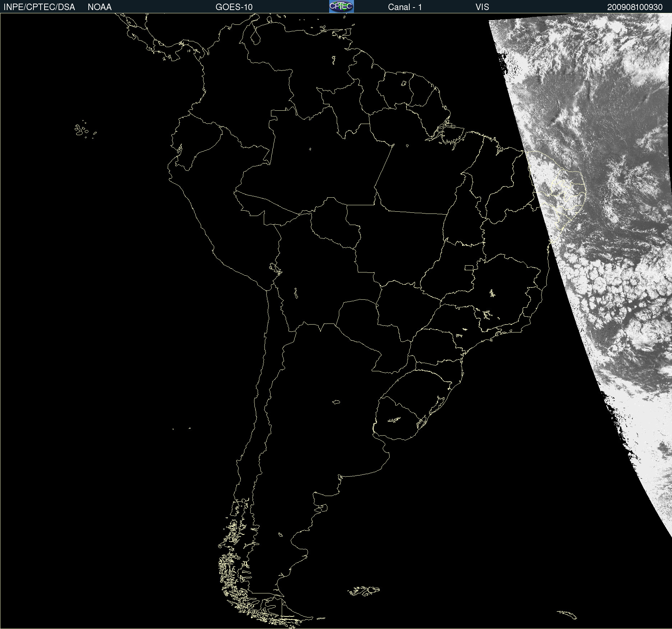Select the VIS channel type label
The image size is (672, 629).
pyautogui.click(x=482, y=7)
